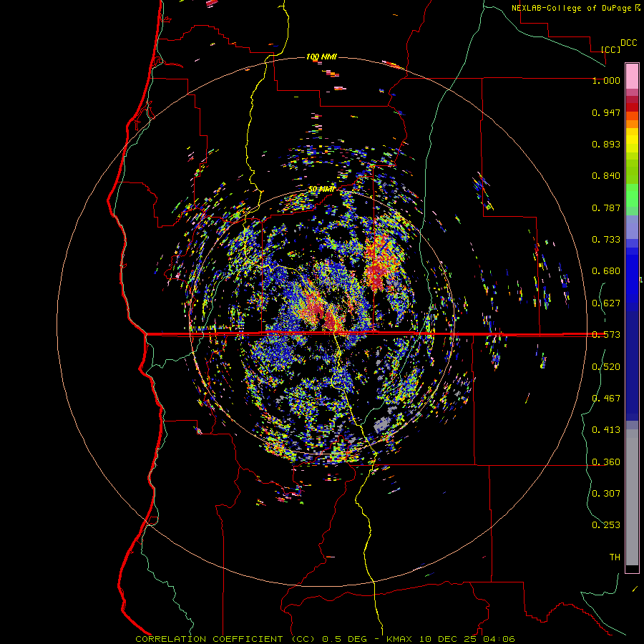Viewport: 644px width, 644px height.
Task: Select the 0.840 scale value
Action: coord(606,176)
